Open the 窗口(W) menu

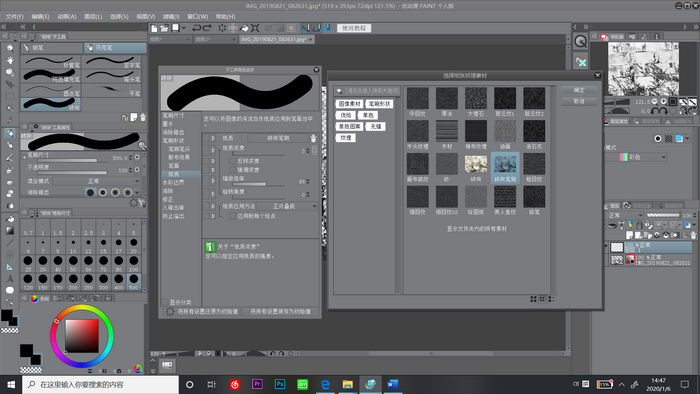coord(197,17)
